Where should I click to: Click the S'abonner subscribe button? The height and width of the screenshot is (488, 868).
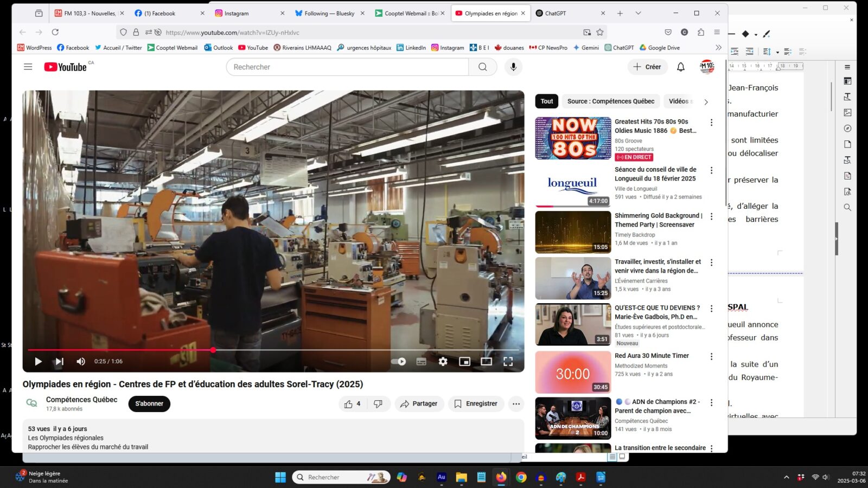[x=149, y=404]
